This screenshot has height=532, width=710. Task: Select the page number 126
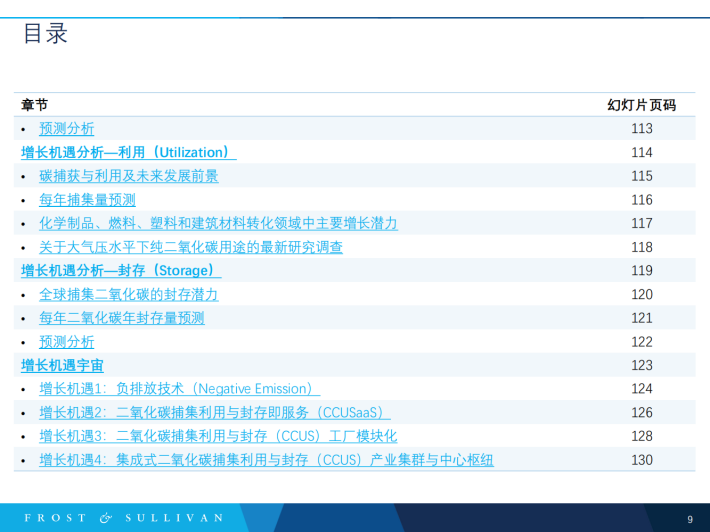click(x=642, y=413)
